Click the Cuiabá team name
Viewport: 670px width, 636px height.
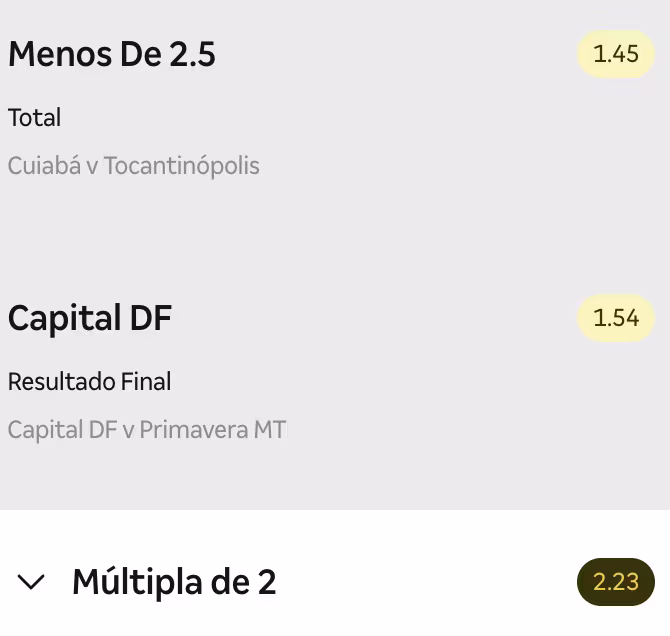tap(44, 166)
